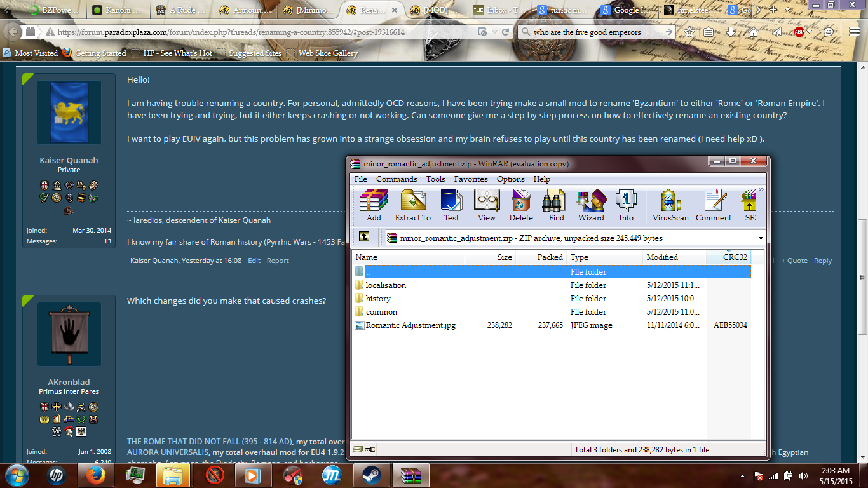Viewport: 868px width, 488px height.
Task: Open the Adblock Plus icon menu
Action: click(x=799, y=32)
